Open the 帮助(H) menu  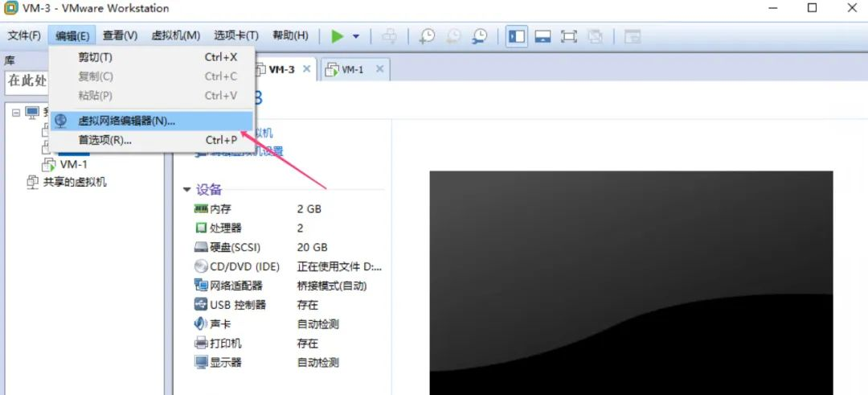coord(291,36)
